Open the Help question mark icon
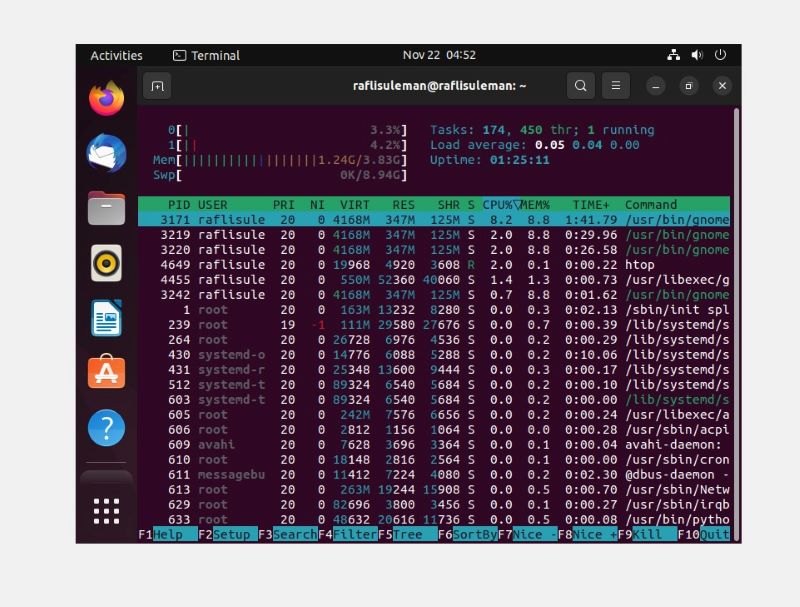This screenshot has width=800, height=607. 106,428
